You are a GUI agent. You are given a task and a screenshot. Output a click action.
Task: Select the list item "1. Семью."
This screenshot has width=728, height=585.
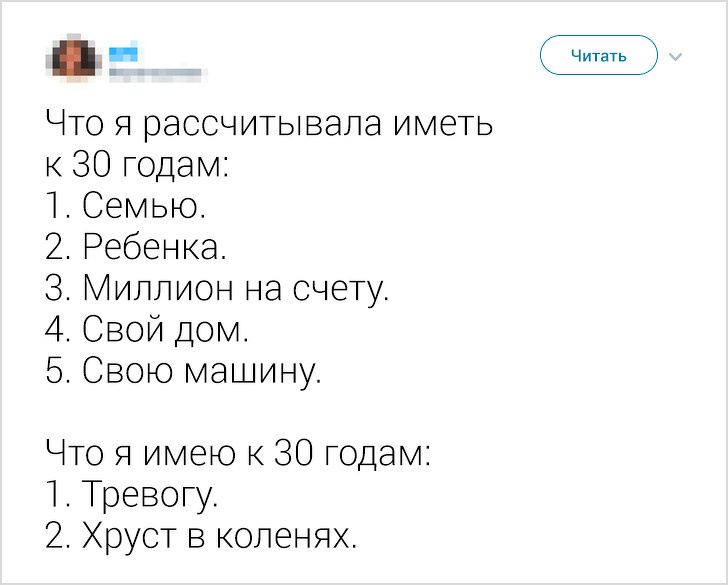click(x=128, y=208)
